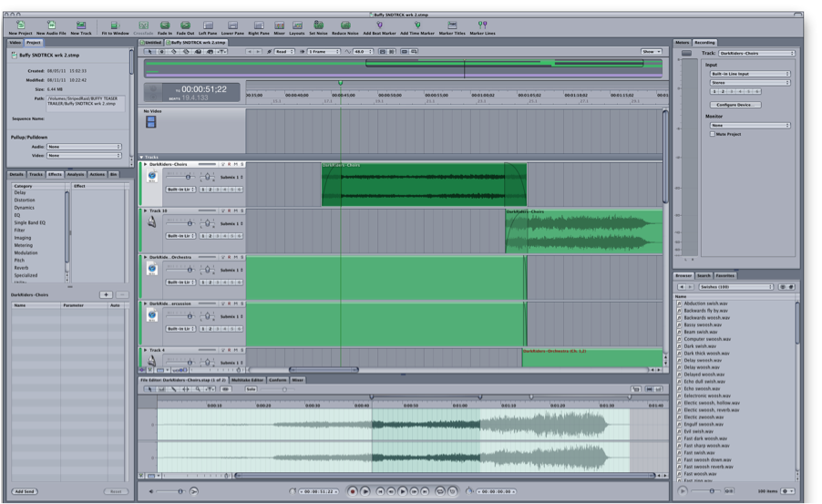Open the Monitor None dropdown
Screen dimensions: 822x504
[x=750, y=125]
